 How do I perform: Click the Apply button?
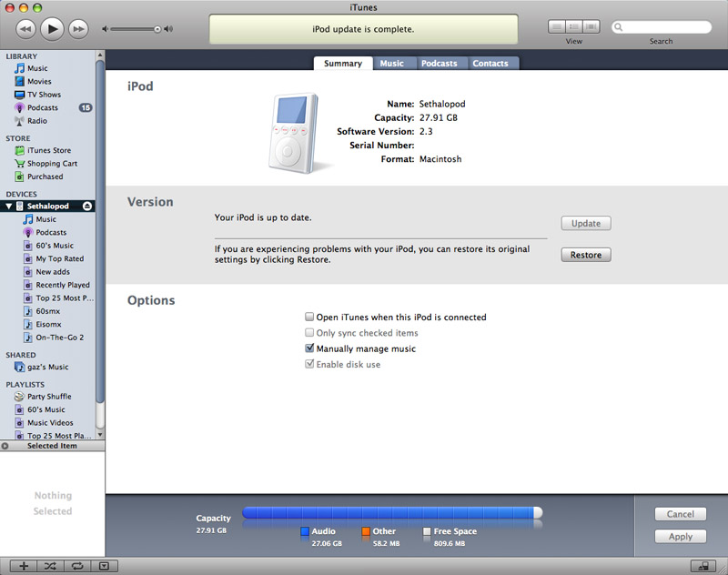click(x=681, y=537)
